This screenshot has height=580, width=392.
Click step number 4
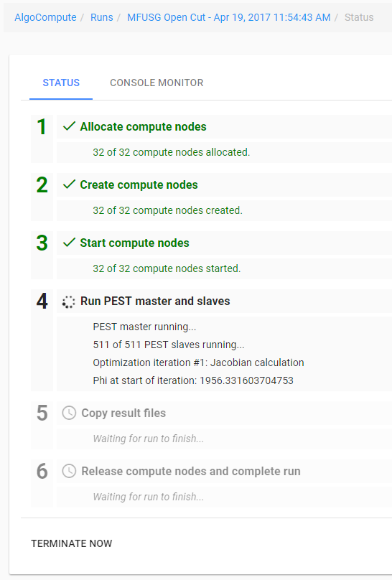tap(42, 301)
